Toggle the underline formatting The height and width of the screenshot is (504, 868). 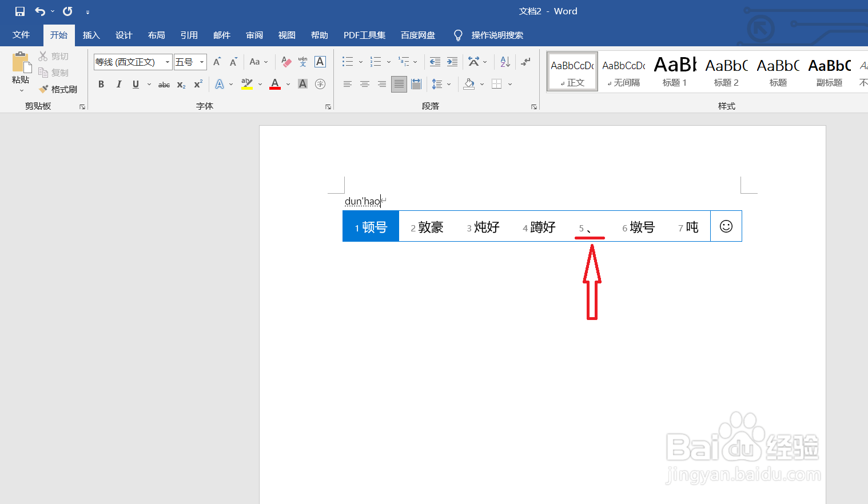click(135, 84)
